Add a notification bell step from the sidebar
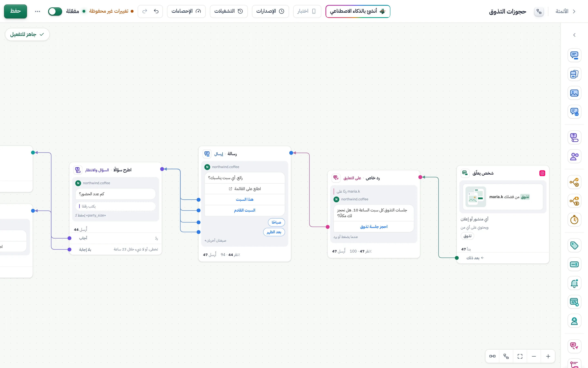Viewport: 588px width, 368px height. 574,283
